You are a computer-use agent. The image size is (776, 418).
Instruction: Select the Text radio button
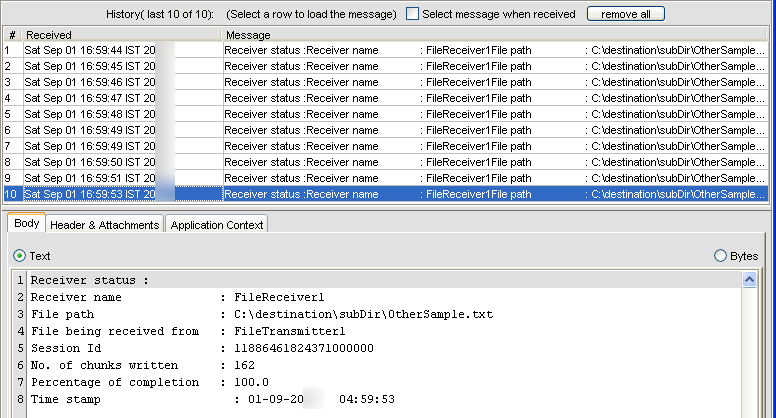coord(19,256)
